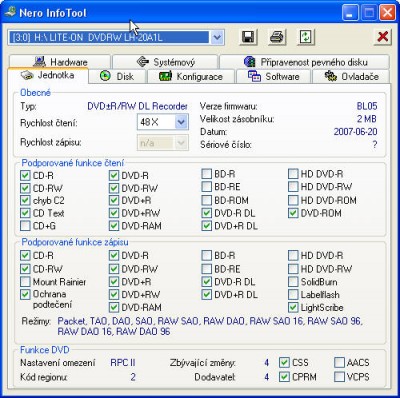Screen dimensions: 400x398
Task: Click the printer icon
Action: (x=277, y=37)
